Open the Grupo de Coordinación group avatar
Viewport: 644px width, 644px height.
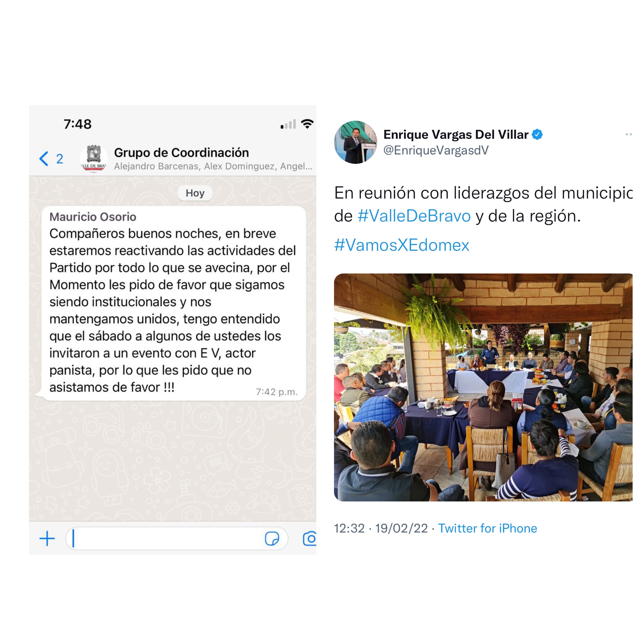[x=94, y=158]
